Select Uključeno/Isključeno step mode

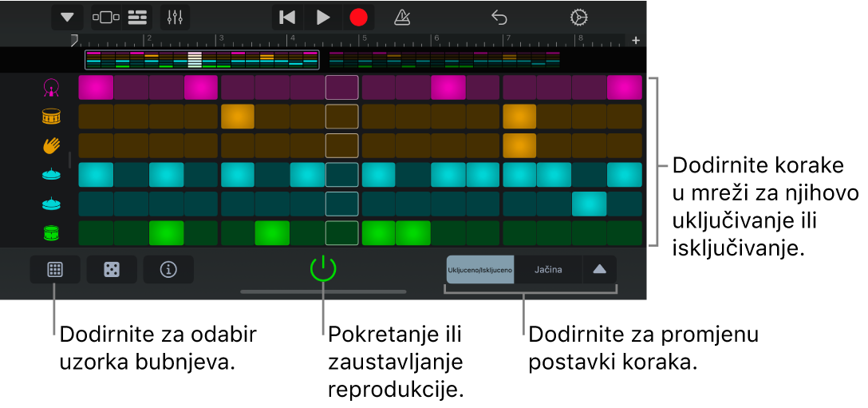(480, 269)
